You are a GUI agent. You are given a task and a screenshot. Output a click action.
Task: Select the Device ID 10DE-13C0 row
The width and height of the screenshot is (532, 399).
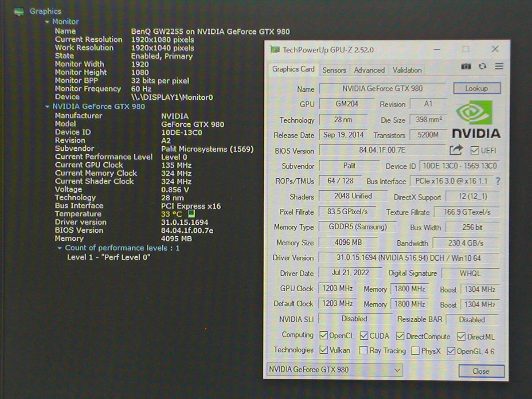pos(129,132)
